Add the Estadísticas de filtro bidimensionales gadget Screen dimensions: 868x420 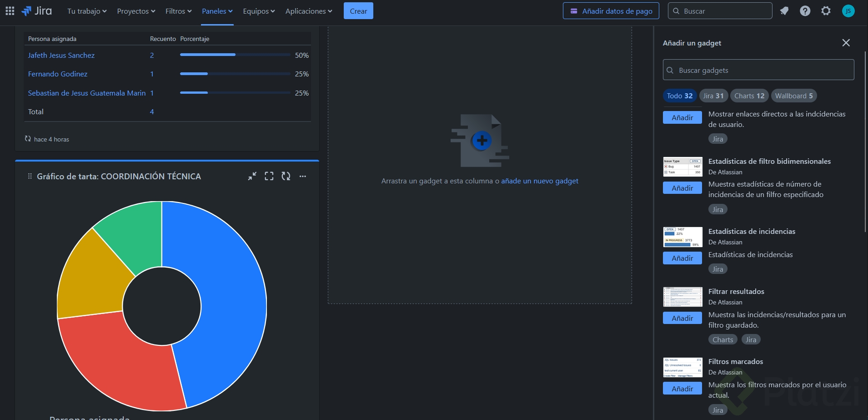(682, 188)
